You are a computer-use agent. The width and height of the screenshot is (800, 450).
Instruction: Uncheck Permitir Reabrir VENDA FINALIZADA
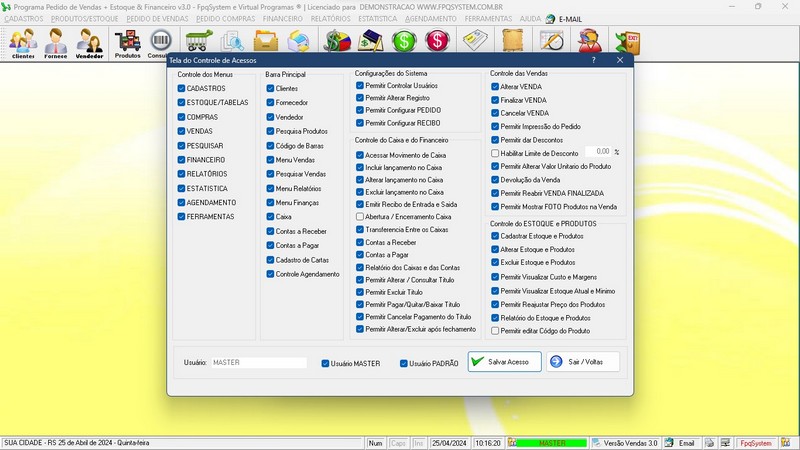coord(495,193)
